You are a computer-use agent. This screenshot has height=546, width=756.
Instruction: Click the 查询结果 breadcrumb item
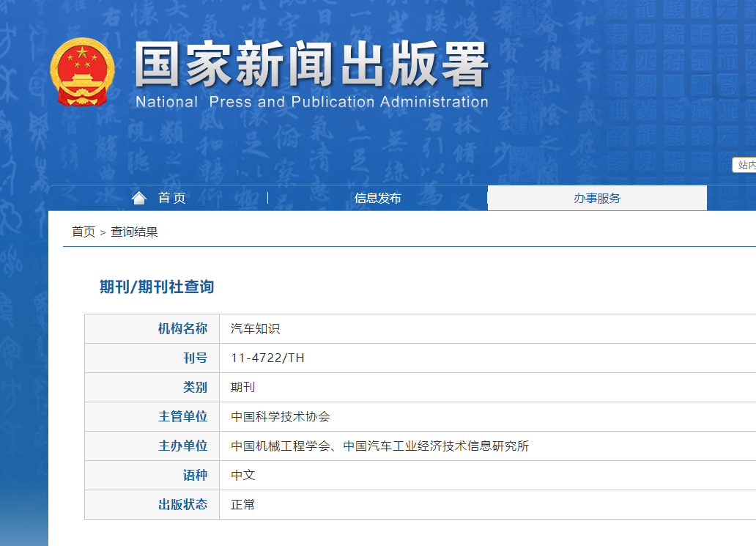pos(134,232)
